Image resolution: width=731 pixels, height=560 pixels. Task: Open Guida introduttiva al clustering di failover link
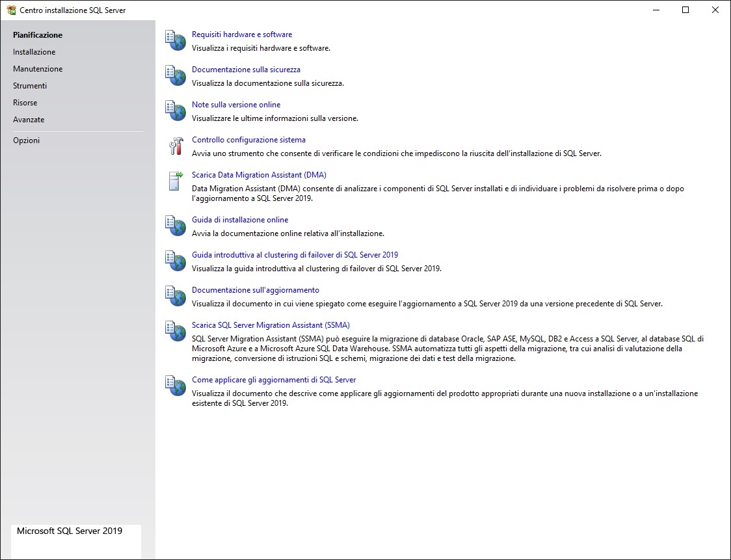(x=295, y=254)
